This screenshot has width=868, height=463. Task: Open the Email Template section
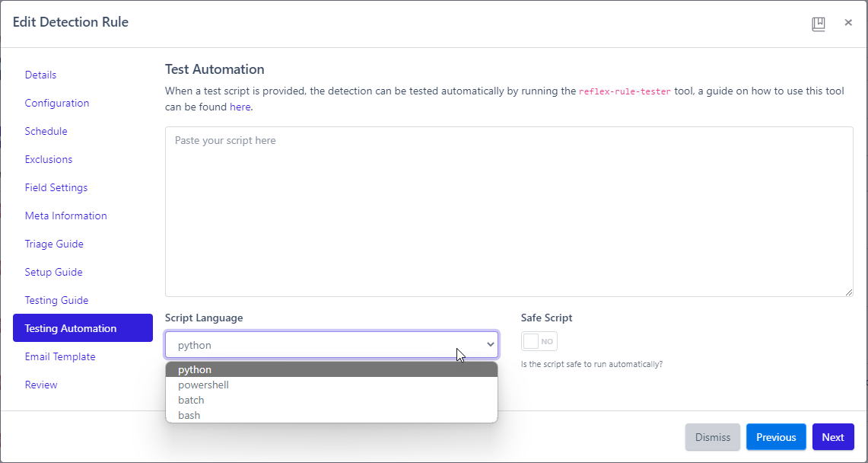pos(60,356)
